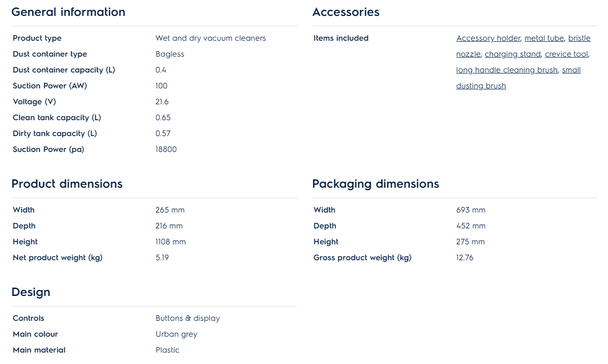Select the Accessories section heading
This screenshot has width=608, height=364.
(346, 12)
